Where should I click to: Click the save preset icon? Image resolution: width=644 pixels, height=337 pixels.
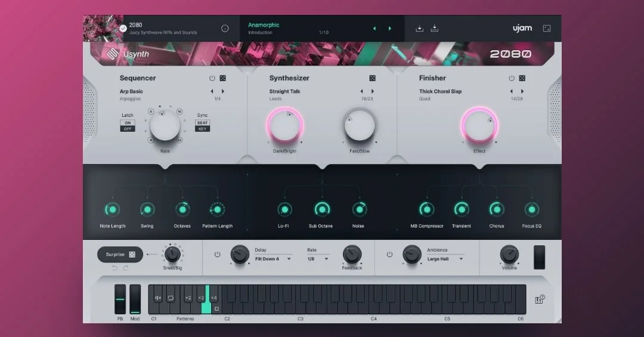pyautogui.click(x=435, y=29)
